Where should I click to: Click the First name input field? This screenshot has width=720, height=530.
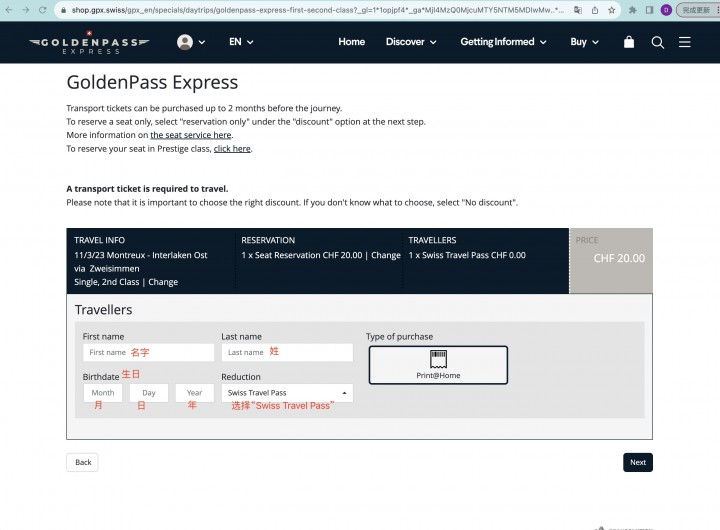click(149, 353)
